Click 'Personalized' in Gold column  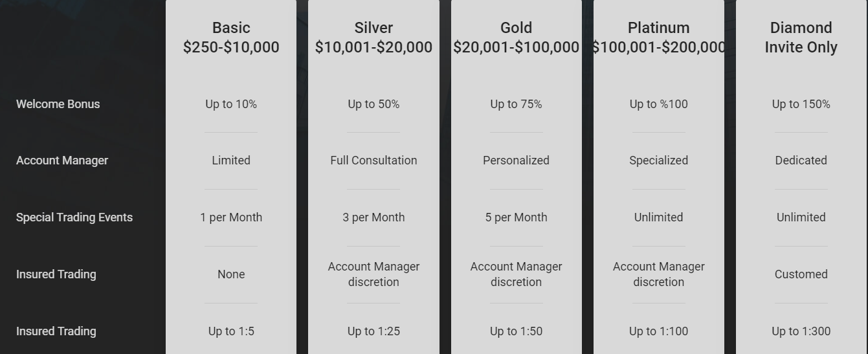pos(516,160)
